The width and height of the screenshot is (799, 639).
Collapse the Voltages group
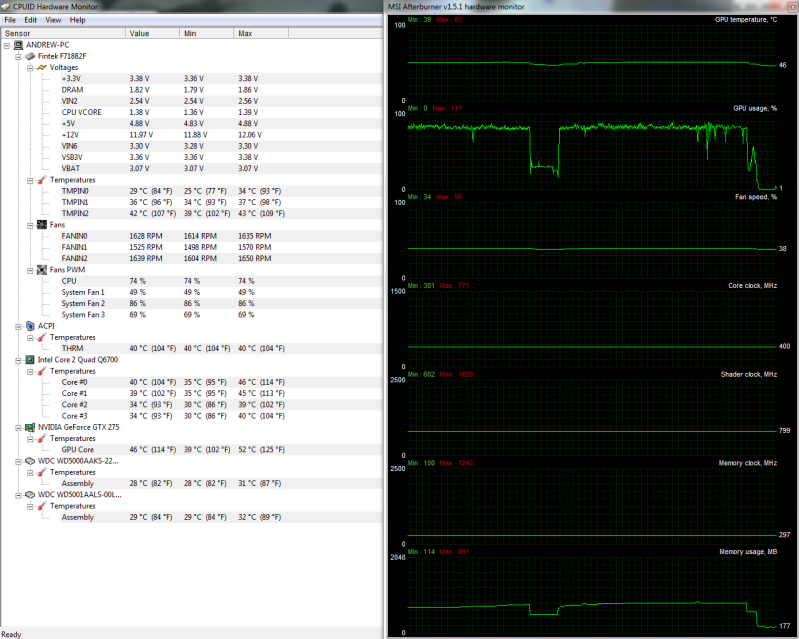(30, 68)
